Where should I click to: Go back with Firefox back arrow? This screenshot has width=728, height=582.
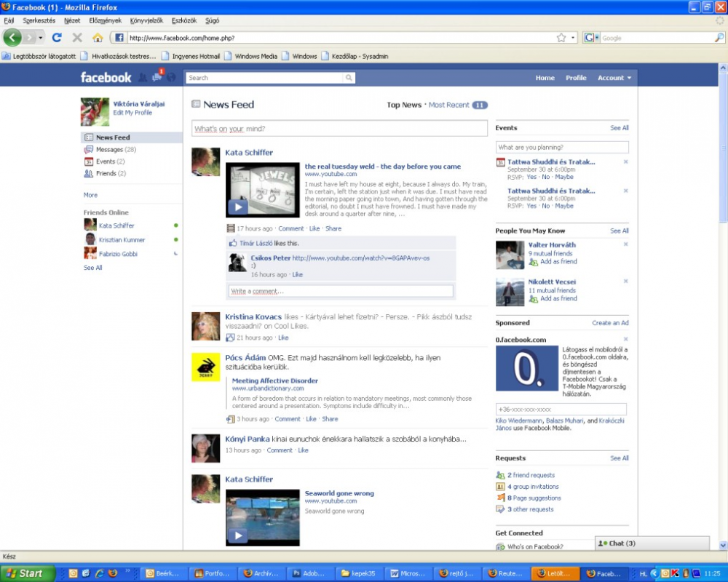pos(12,38)
